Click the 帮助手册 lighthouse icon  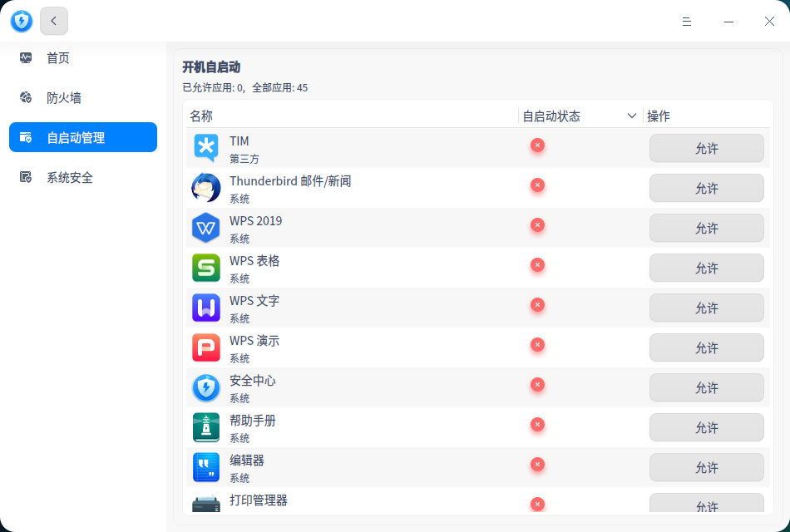(205, 427)
